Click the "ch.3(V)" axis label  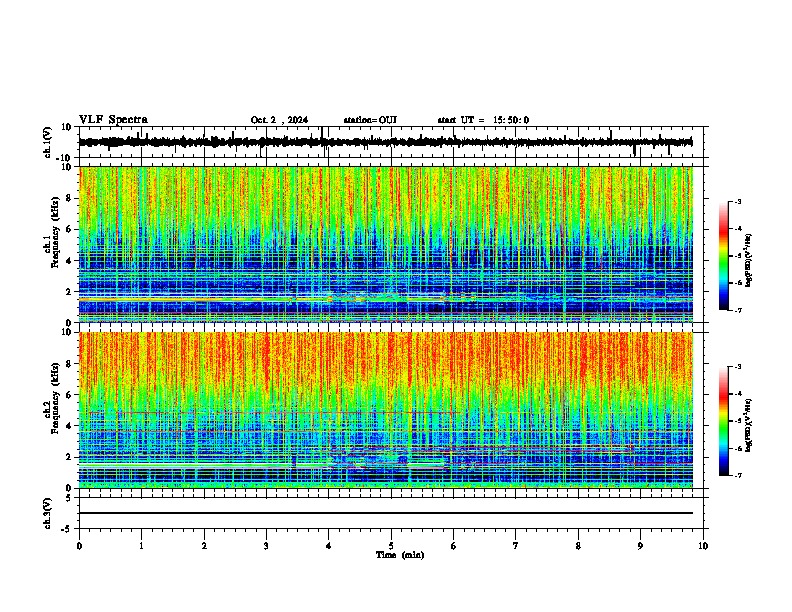(x=48, y=513)
